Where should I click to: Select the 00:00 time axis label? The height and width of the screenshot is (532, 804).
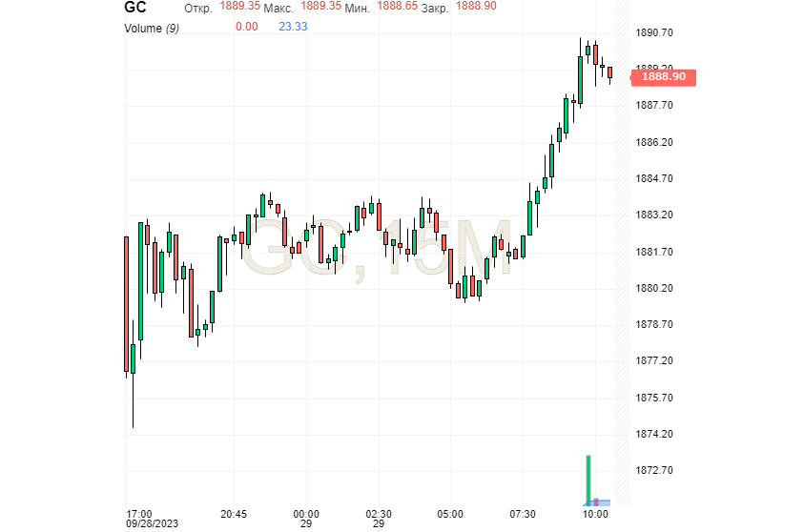tap(306, 513)
